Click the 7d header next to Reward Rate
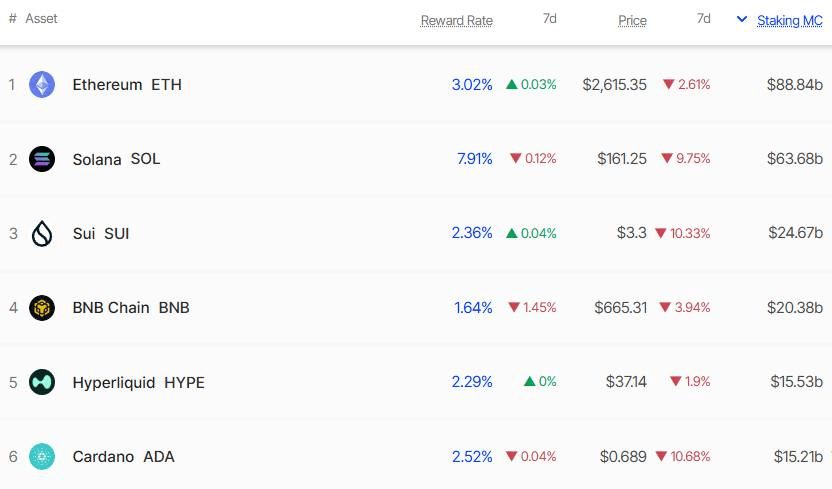The image size is (832, 489). coord(550,19)
